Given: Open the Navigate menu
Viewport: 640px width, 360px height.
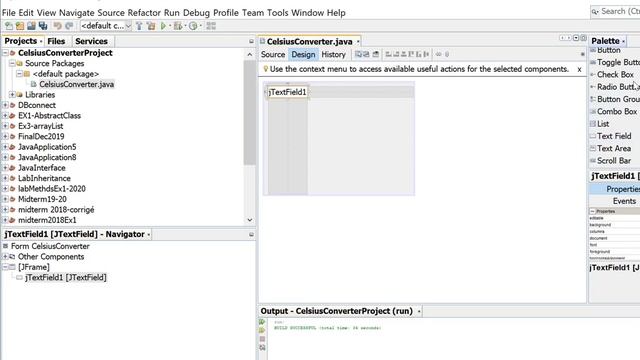Looking at the screenshot, I should click(x=76, y=13).
